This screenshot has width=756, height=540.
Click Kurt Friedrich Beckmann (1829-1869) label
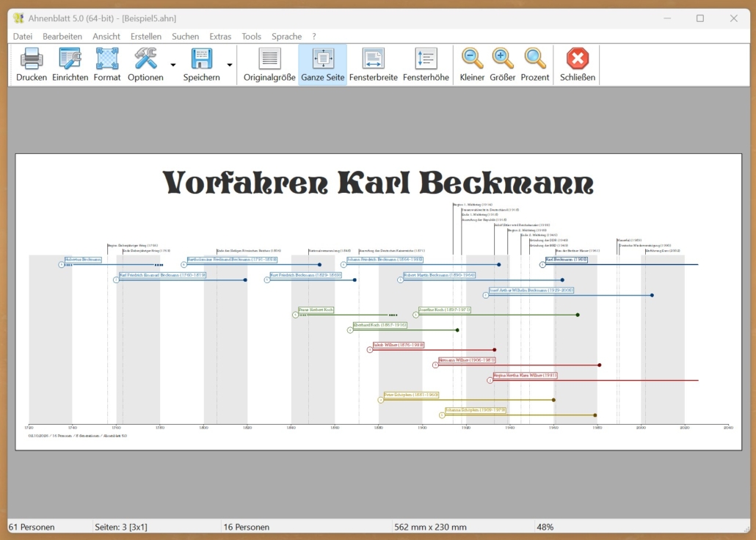305,275
